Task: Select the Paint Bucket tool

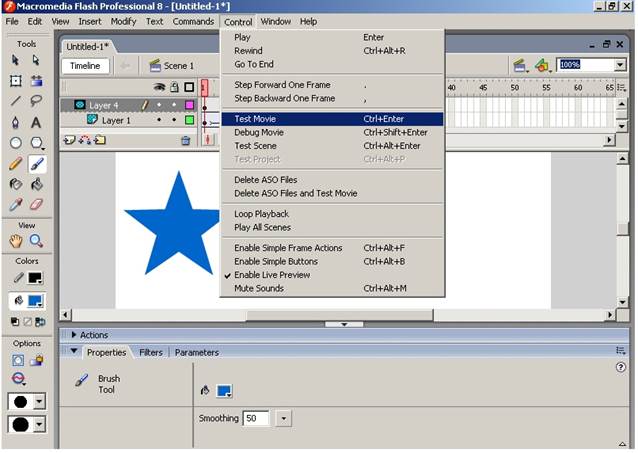Action: (37, 184)
